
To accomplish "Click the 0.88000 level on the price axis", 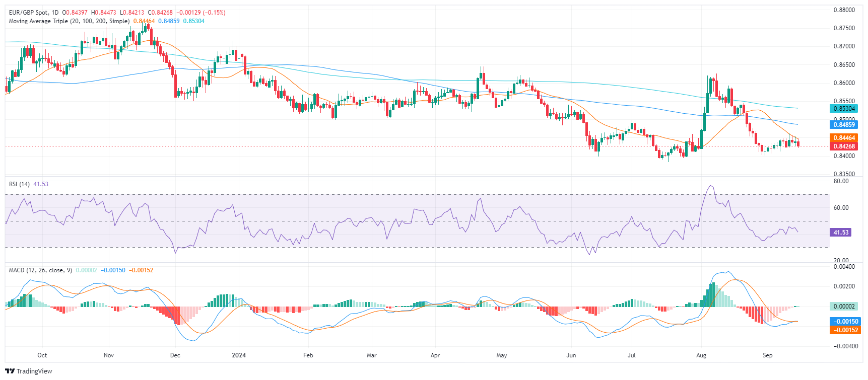I will point(844,10).
